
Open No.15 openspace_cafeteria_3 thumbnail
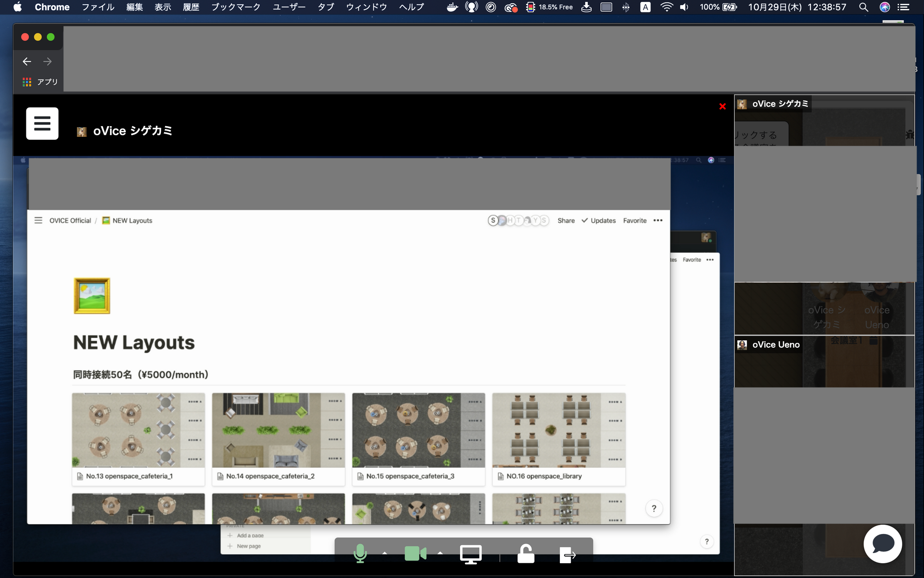(x=419, y=430)
